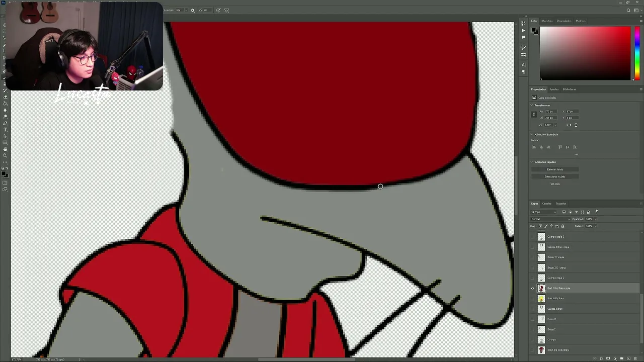Collapse the Transformar section

click(532, 105)
